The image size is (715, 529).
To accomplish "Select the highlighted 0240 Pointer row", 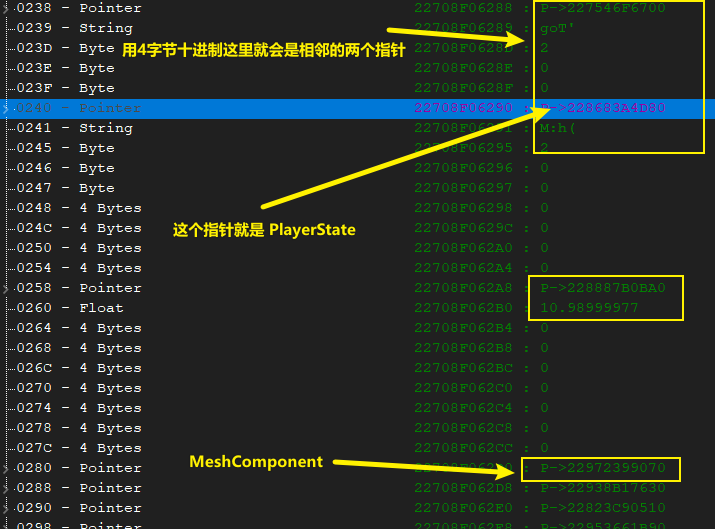I will coord(78,108).
